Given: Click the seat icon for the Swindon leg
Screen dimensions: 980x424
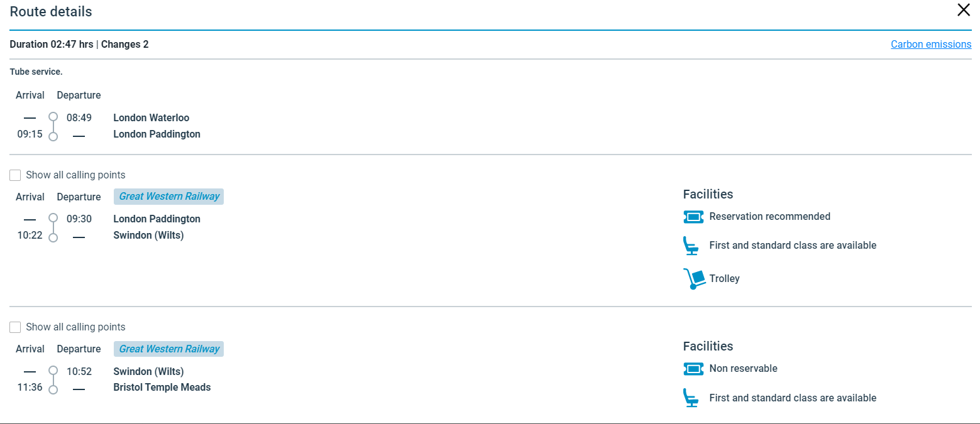Looking at the screenshot, I should 691,398.
